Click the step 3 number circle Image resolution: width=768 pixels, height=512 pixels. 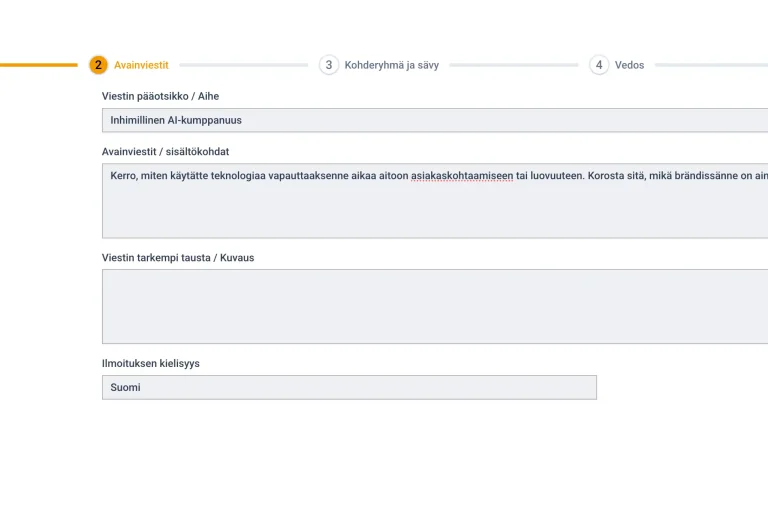(329, 65)
